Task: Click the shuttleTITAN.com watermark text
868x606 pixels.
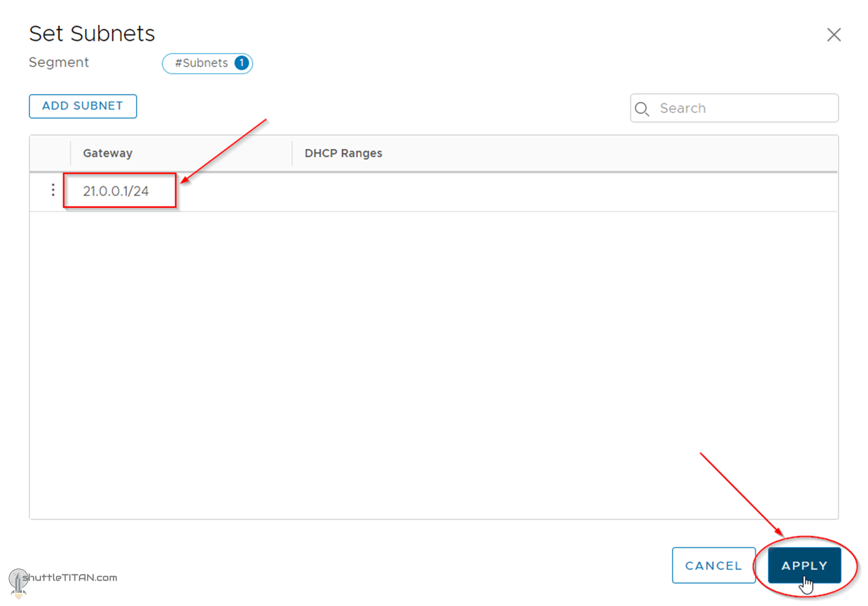Action: pyautogui.click(x=70, y=578)
